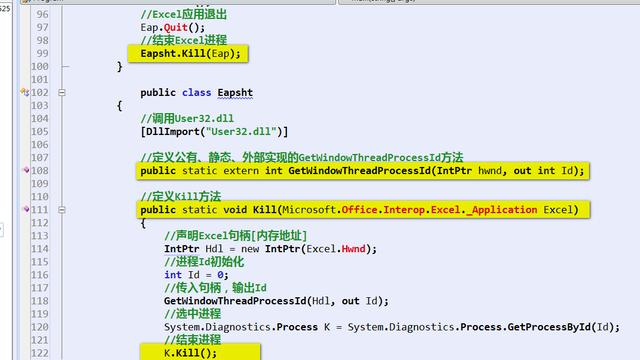
Task: Click line number 114 in the gutter
Action: pyautogui.click(x=40, y=249)
